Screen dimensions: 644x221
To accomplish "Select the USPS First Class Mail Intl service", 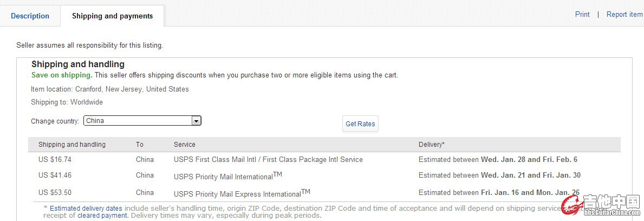I will point(268,160).
